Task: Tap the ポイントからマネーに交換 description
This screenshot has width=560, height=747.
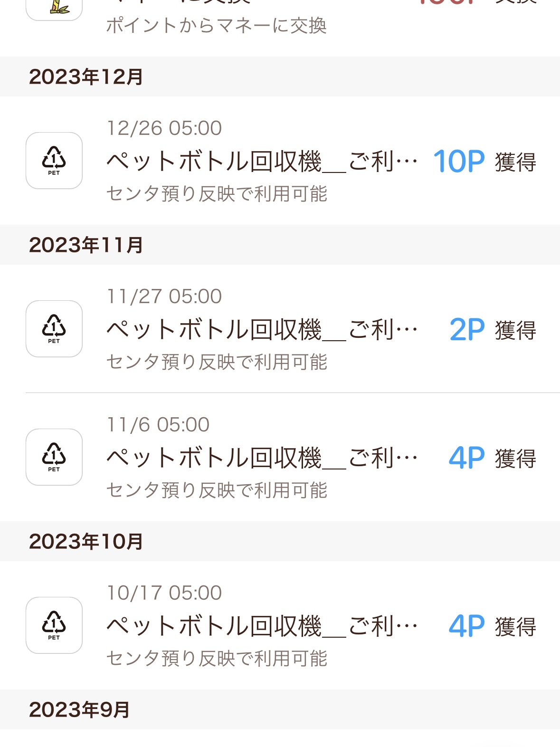Action: [217, 26]
